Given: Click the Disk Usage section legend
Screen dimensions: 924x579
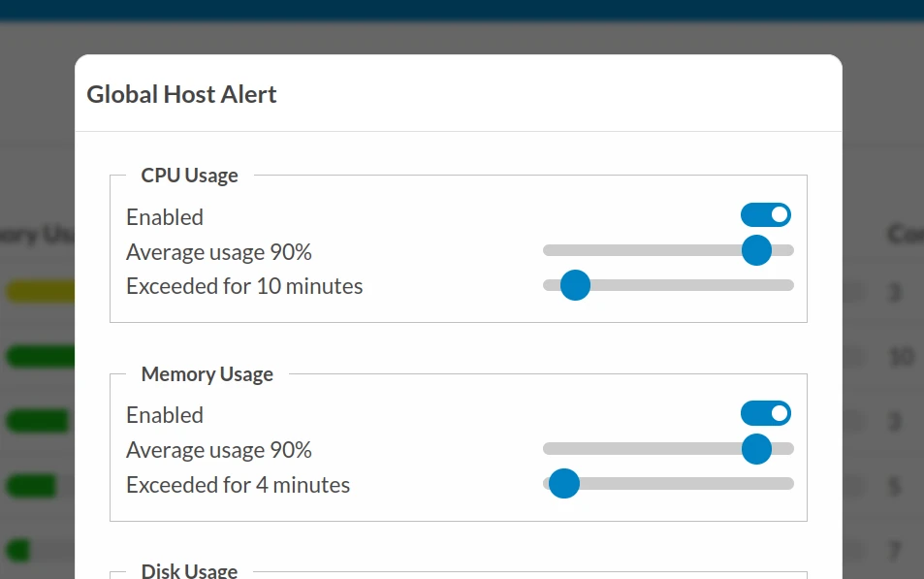Looking at the screenshot, I should tap(189, 570).
